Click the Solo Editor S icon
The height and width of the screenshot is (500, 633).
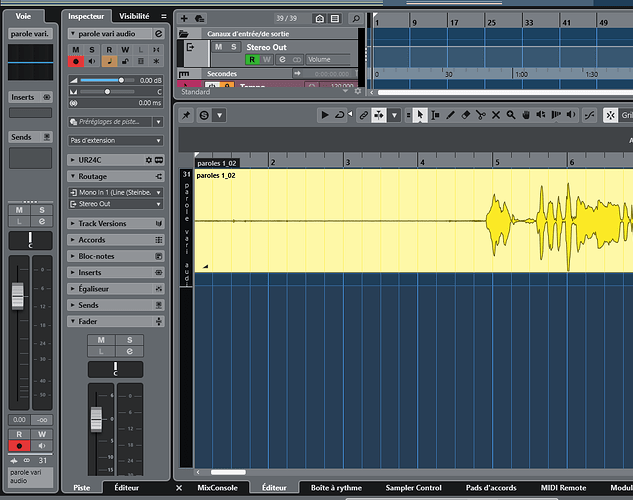(204, 115)
